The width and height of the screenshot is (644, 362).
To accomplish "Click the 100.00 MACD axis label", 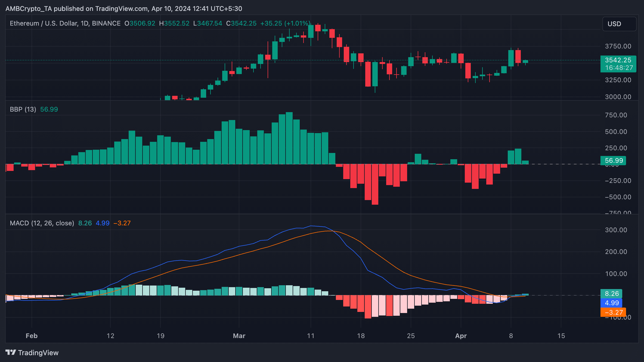I will [616, 274].
